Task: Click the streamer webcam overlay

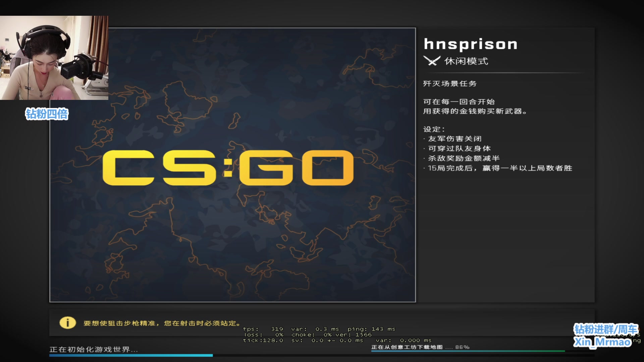Action: point(54,58)
